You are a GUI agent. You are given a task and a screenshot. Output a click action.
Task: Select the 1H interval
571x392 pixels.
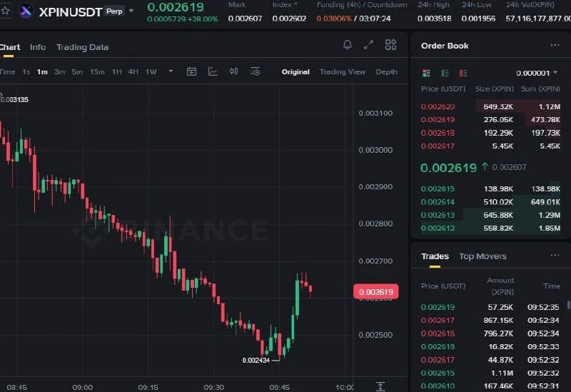[x=116, y=72]
